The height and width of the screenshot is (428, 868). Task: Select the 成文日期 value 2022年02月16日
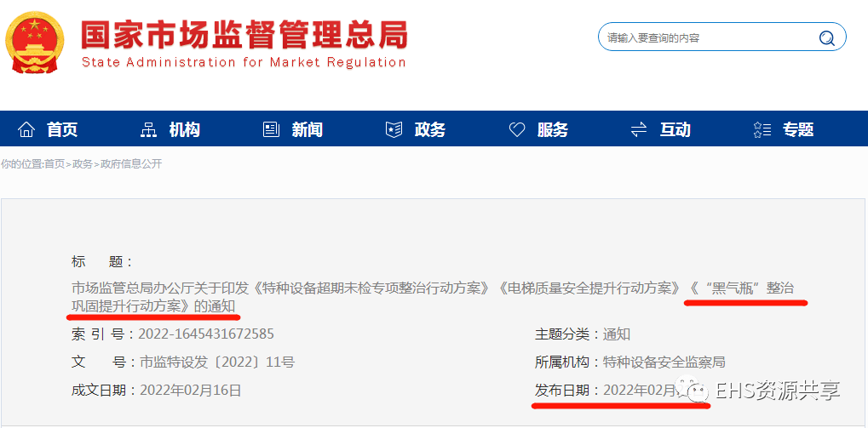pos(191,390)
